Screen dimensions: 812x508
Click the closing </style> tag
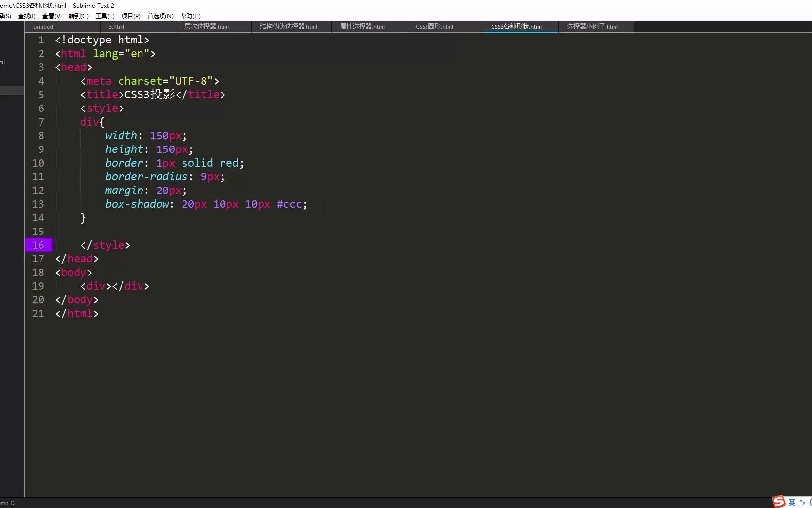point(105,245)
